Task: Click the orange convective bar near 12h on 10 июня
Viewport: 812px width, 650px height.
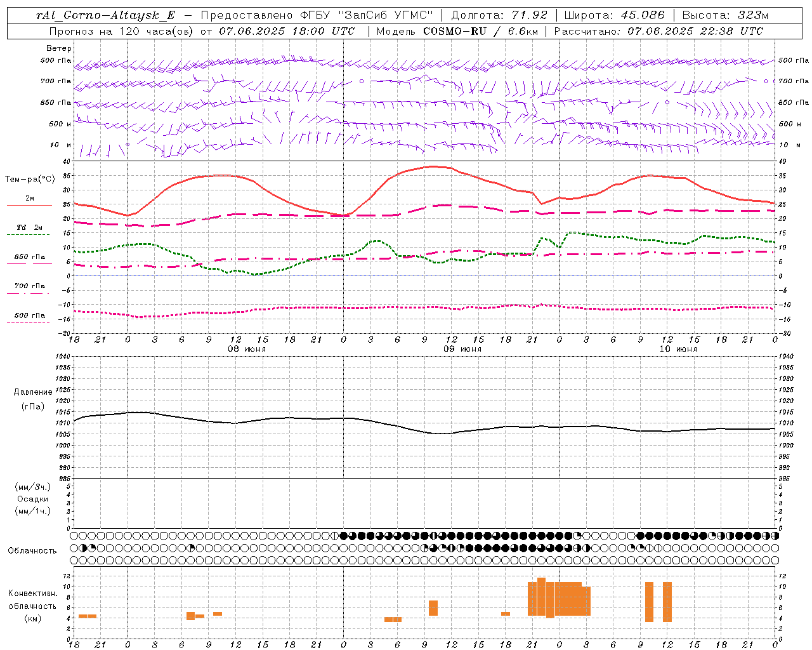Action: coord(667,602)
